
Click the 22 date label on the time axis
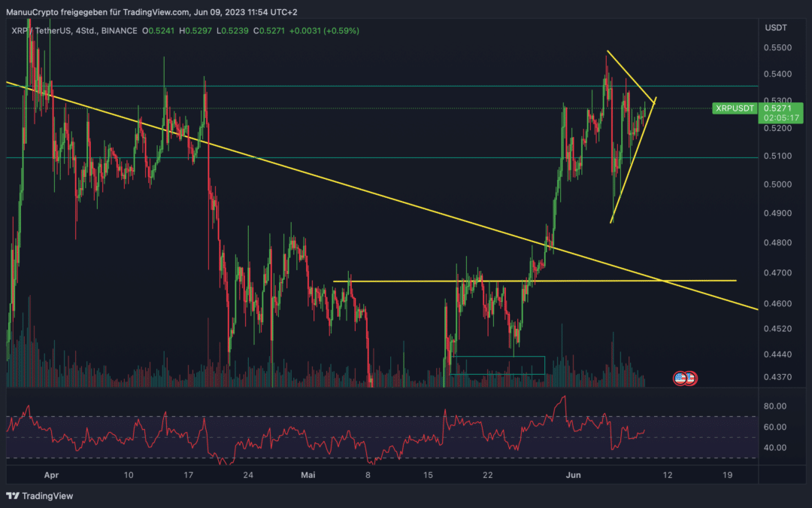[x=488, y=476]
